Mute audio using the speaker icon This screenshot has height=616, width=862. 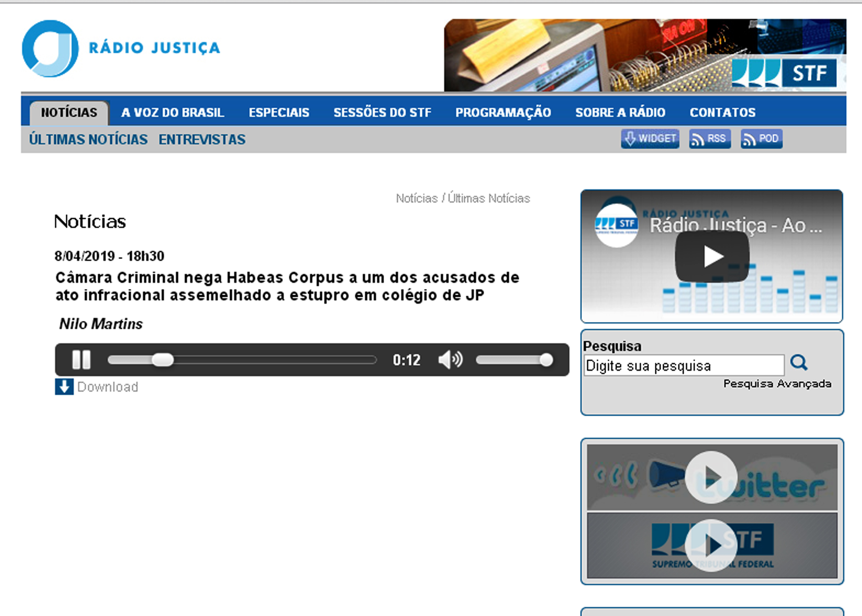(450, 359)
